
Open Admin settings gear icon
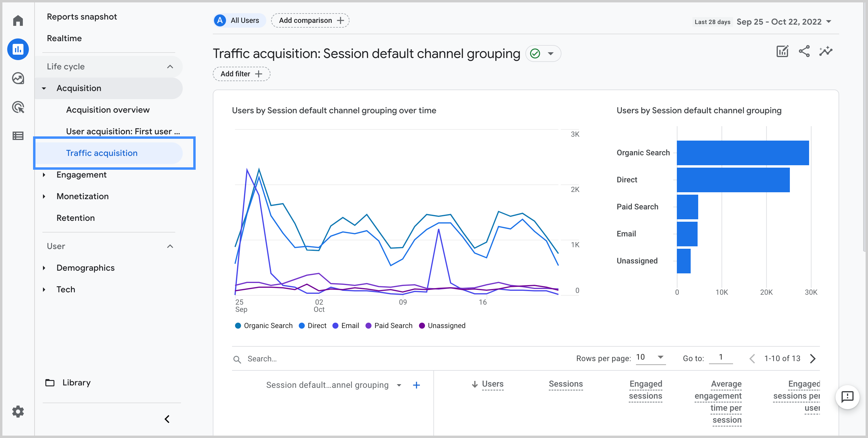point(18,411)
